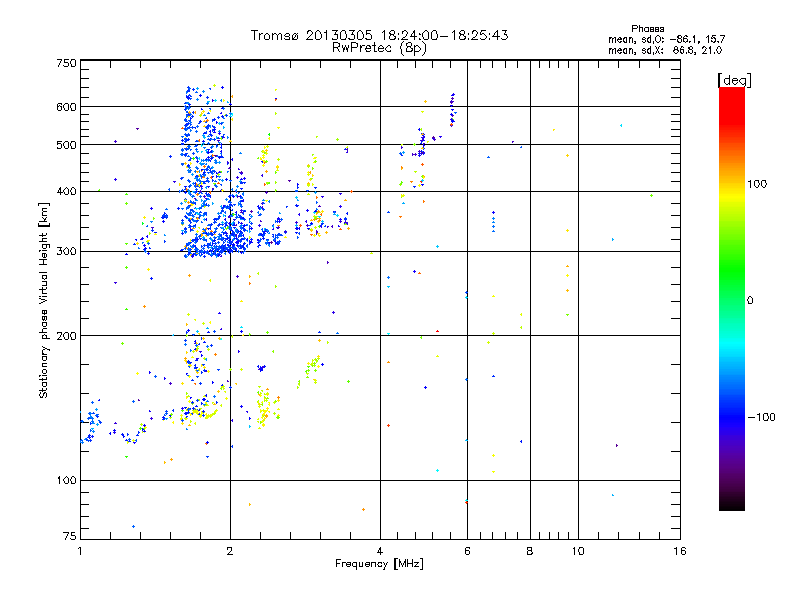Click the 'mean, sd,O: -86.1, 15.7' line

click(x=666, y=39)
